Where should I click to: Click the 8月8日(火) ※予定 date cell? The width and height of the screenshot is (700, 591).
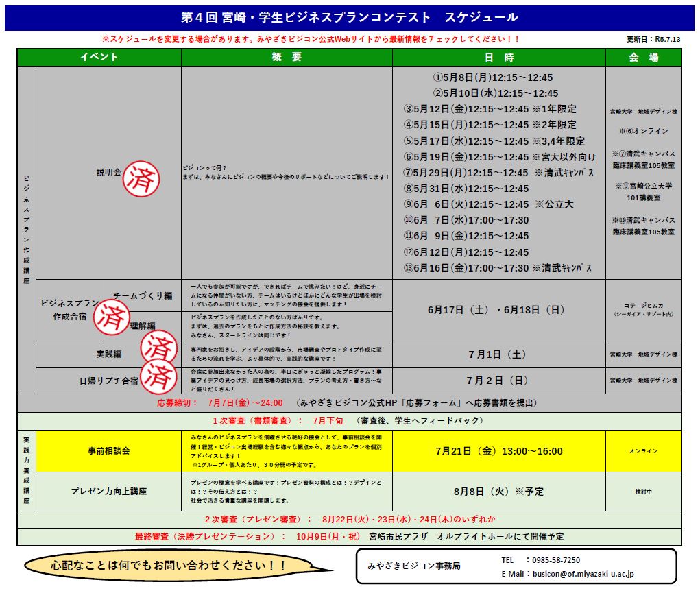coord(499,492)
